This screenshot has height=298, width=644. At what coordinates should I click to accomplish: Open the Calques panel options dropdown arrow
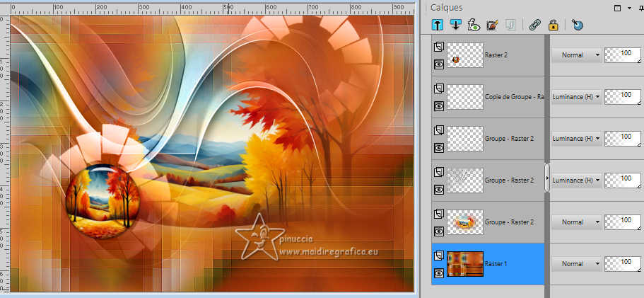click(629, 8)
